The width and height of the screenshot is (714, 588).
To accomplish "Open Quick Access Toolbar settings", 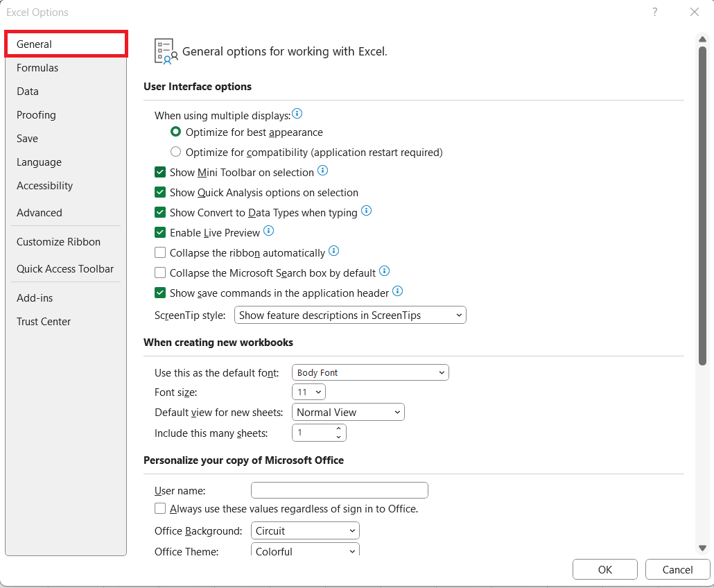I will pos(66,269).
